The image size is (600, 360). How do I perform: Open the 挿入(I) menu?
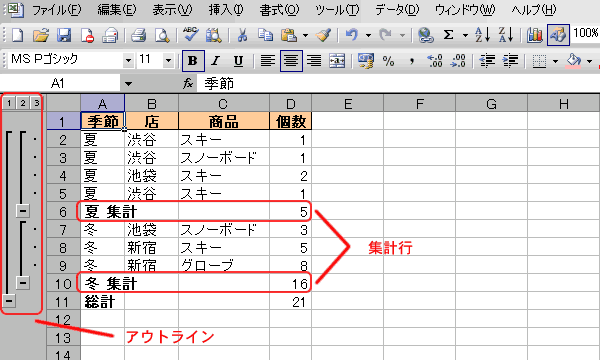226,10
